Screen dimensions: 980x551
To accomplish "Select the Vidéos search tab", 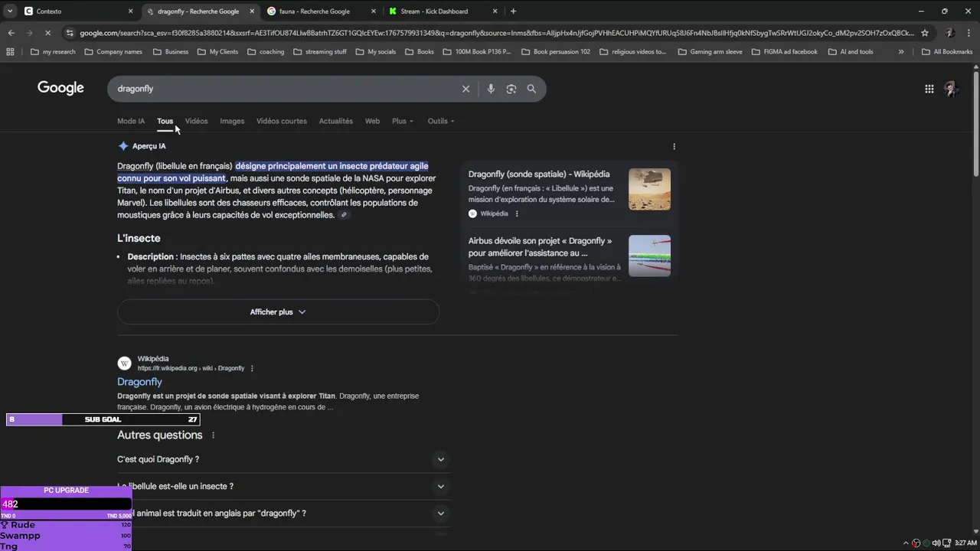I will pyautogui.click(x=196, y=121).
